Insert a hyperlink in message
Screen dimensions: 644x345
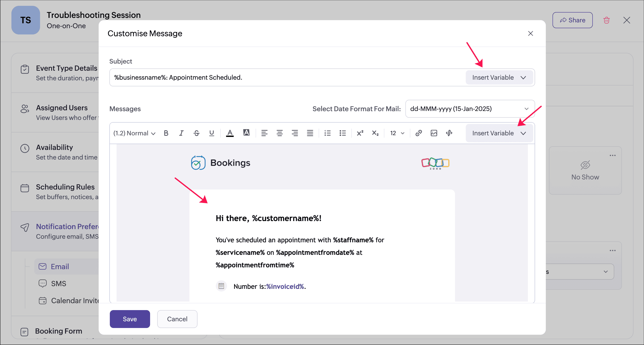click(x=419, y=133)
